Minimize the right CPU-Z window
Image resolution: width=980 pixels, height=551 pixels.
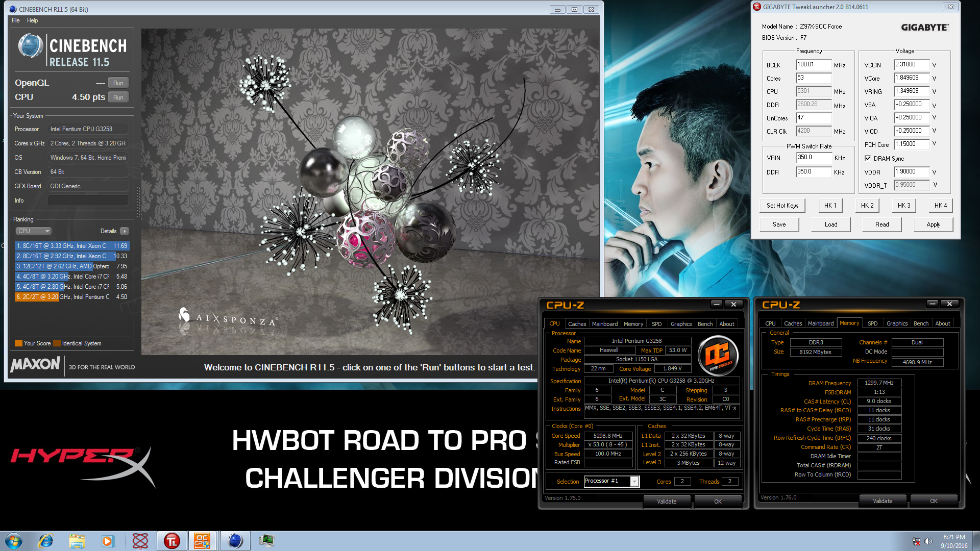coord(933,304)
